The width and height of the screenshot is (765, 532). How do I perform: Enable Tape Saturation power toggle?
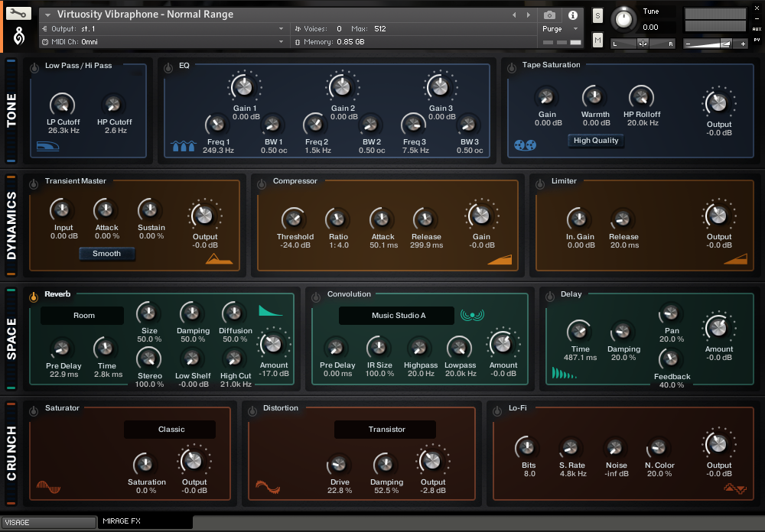(x=511, y=68)
